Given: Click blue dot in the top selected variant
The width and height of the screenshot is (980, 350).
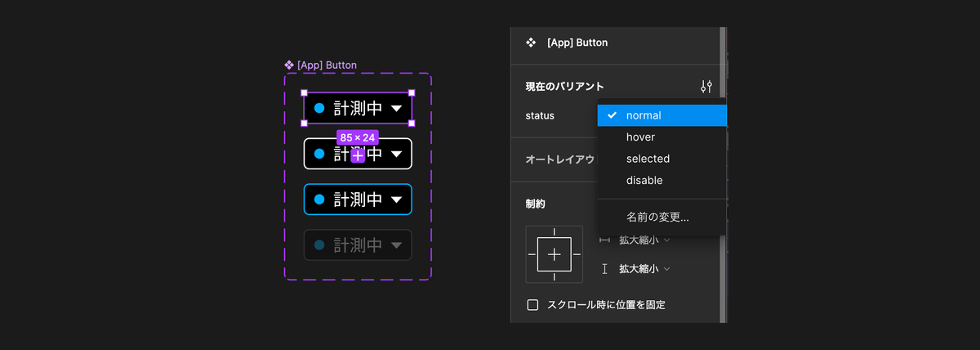Looking at the screenshot, I should [319, 108].
